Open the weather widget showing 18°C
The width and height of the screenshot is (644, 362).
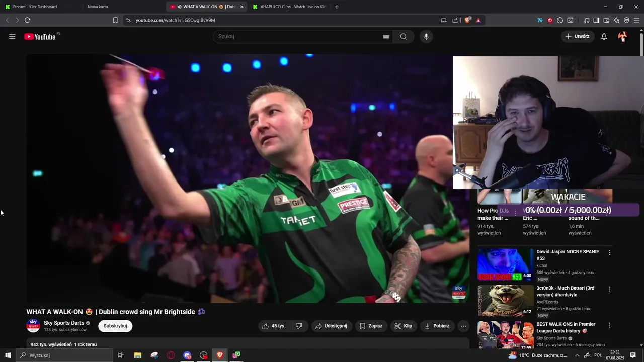point(538,355)
